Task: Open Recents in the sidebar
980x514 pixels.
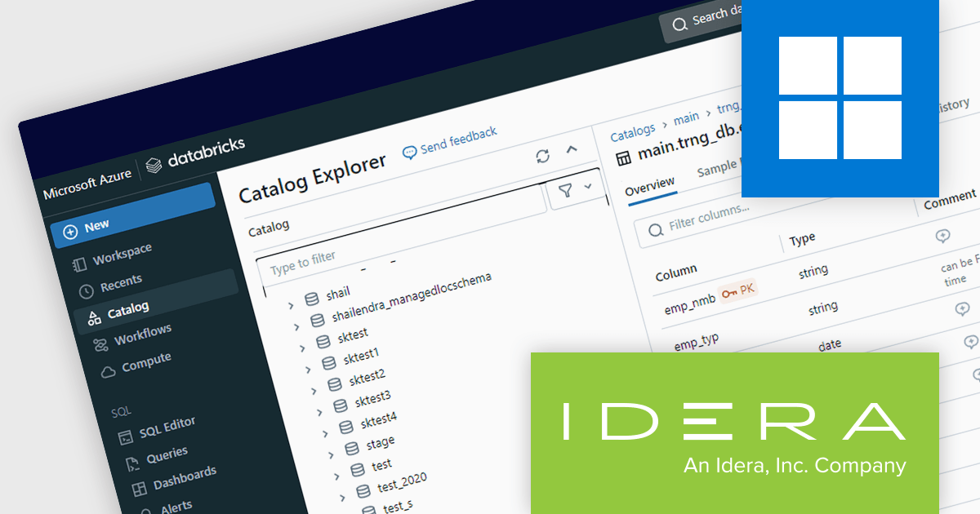Action: click(x=121, y=284)
